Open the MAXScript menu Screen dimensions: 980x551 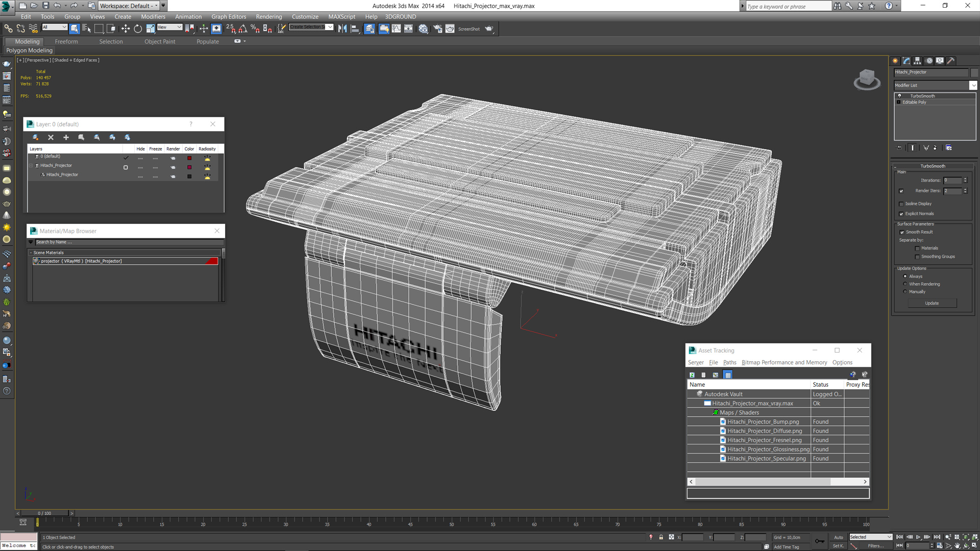(341, 17)
